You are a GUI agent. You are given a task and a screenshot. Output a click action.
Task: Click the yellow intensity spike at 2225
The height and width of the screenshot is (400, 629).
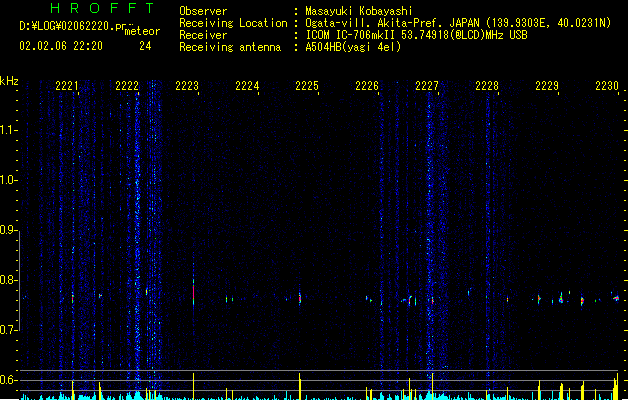click(x=300, y=386)
